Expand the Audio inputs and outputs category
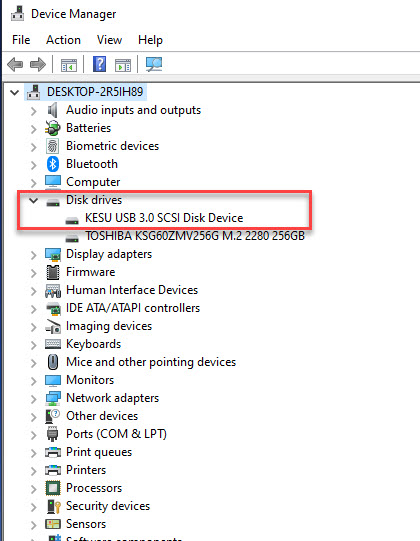Screen dimensions: 420x541 [33, 111]
